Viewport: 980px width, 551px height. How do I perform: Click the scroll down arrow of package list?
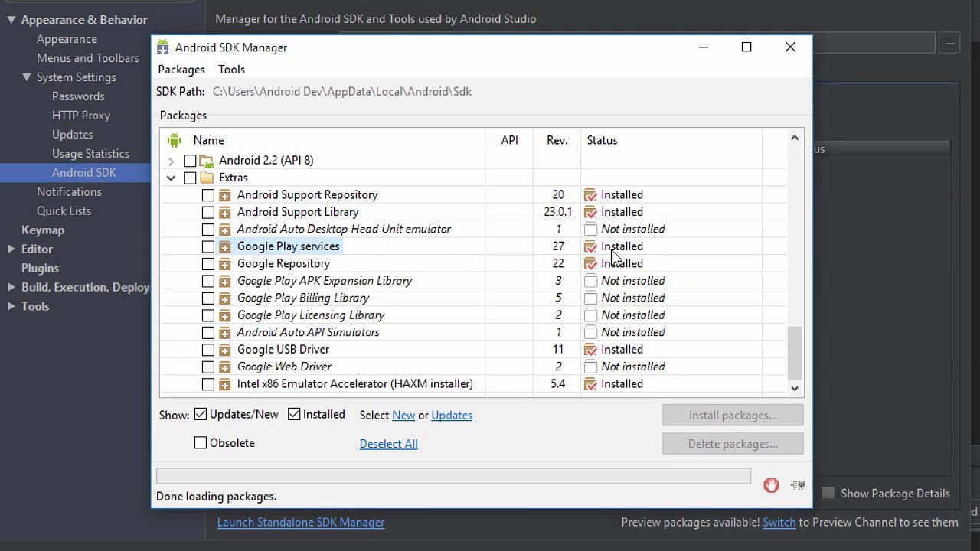click(x=795, y=388)
